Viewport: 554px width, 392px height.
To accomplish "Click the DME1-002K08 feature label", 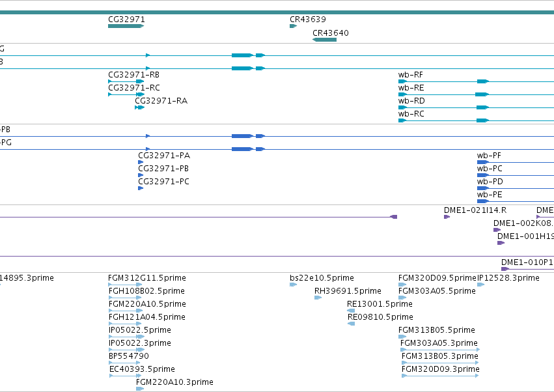I will [x=523, y=223].
